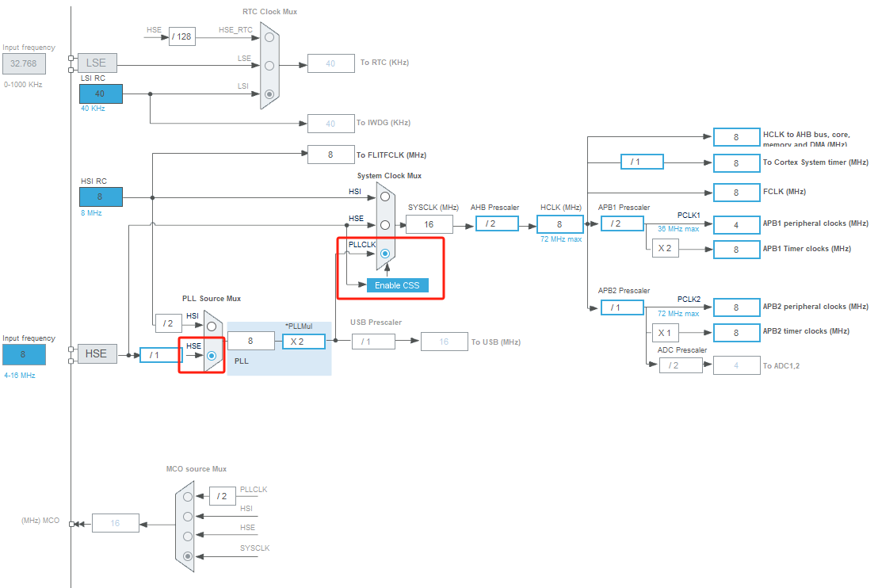Viewport: 878px width, 588px height.
Task: Select HSE output in the MCO source Mux
Action: (187, 536)
